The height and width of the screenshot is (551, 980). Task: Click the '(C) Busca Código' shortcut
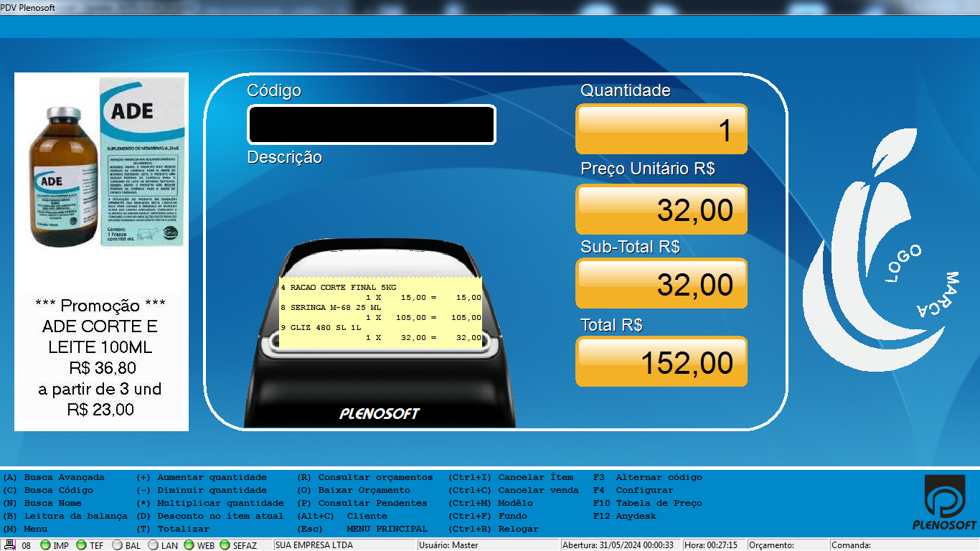click(49, 490)
